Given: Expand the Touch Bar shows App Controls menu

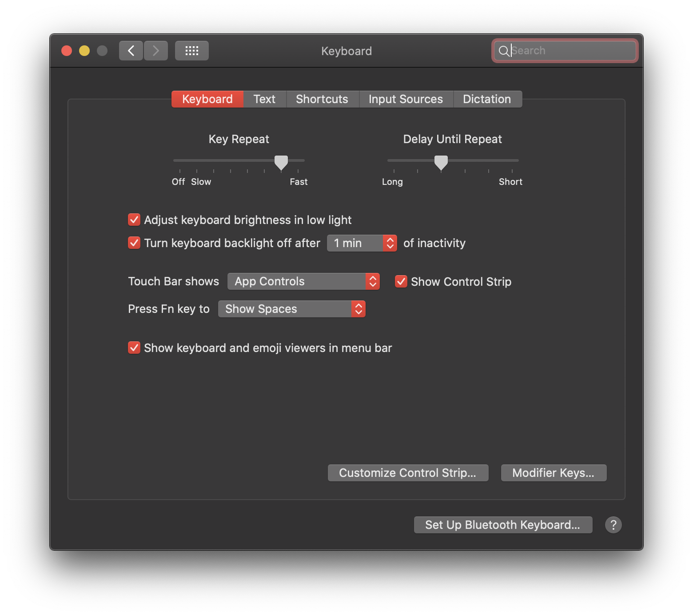Looking at the screenshot, I should (303, 281).
